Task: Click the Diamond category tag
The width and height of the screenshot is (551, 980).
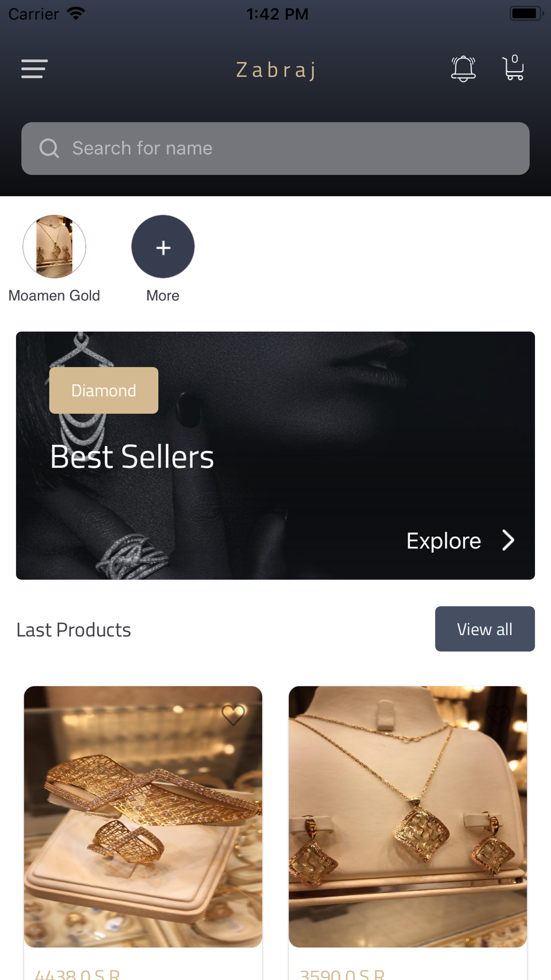Action: coord(104,390)
